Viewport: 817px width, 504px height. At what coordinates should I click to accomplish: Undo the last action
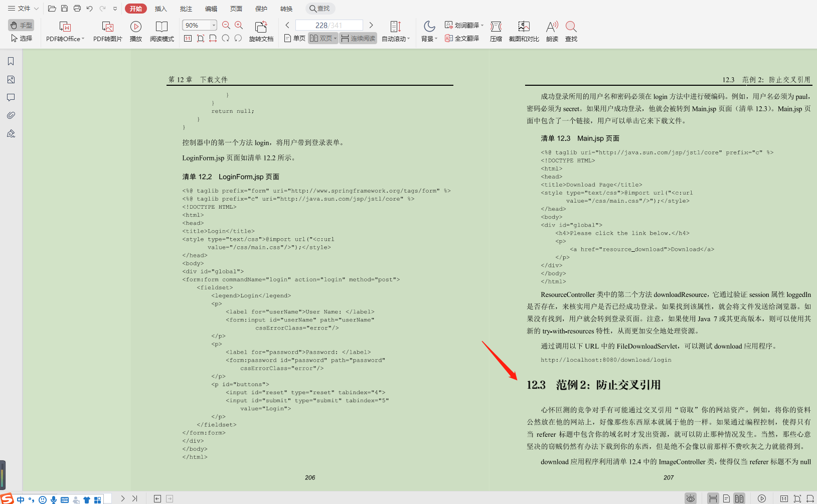point(89,9)
